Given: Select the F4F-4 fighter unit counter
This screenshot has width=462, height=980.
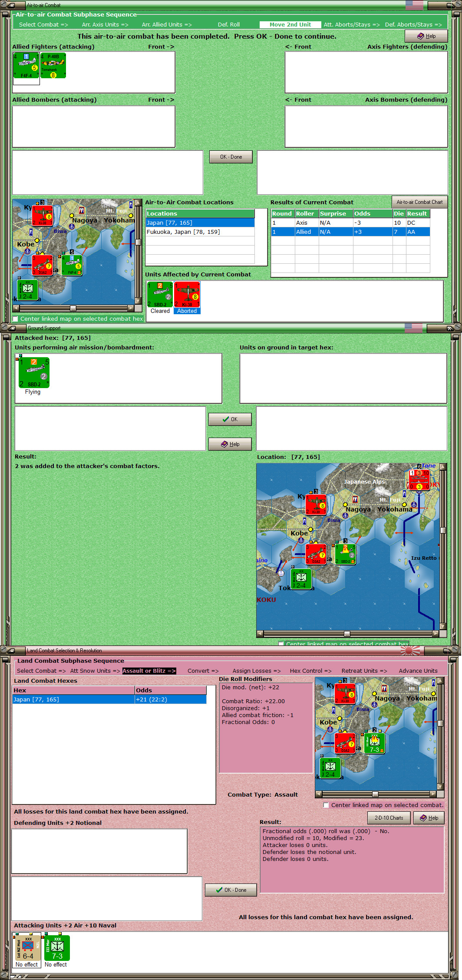Looking at the screenshot, I should (26, 66).
